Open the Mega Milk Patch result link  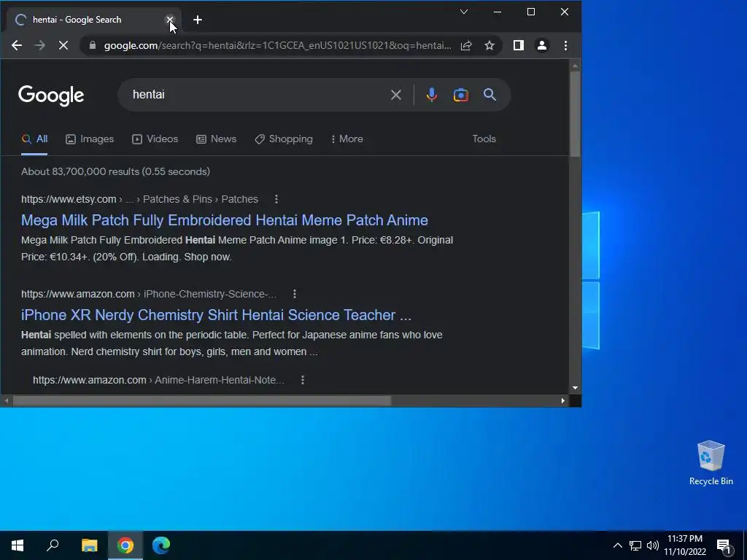(225, 220)
